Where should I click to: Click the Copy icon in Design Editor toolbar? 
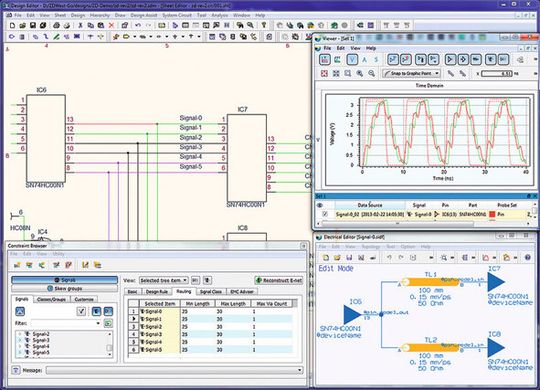click(91, 25)
